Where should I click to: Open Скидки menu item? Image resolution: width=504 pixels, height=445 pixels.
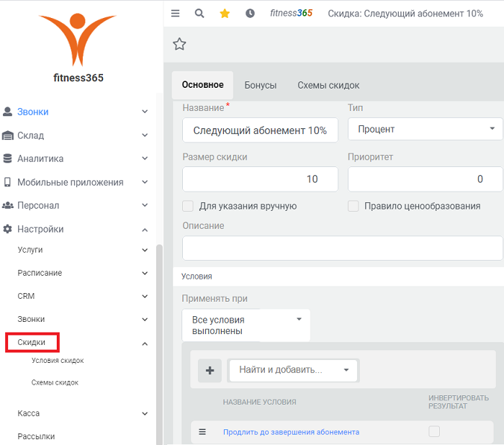[31, 342]
